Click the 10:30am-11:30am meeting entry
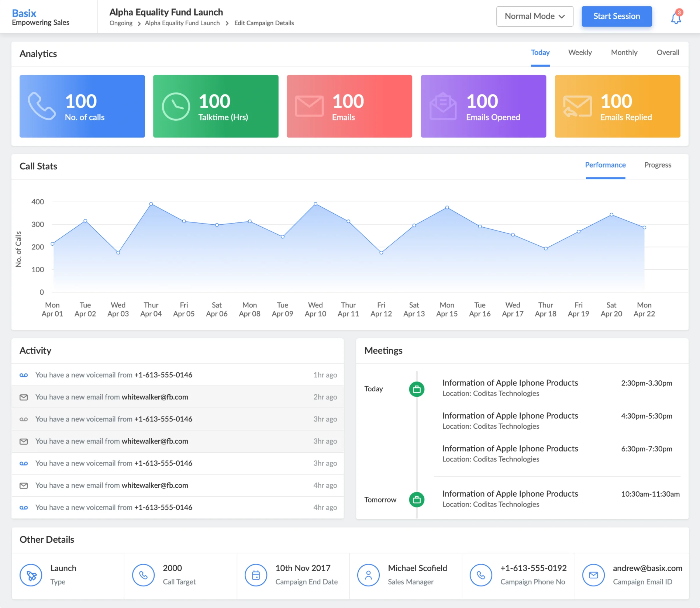 pos(561,499)
